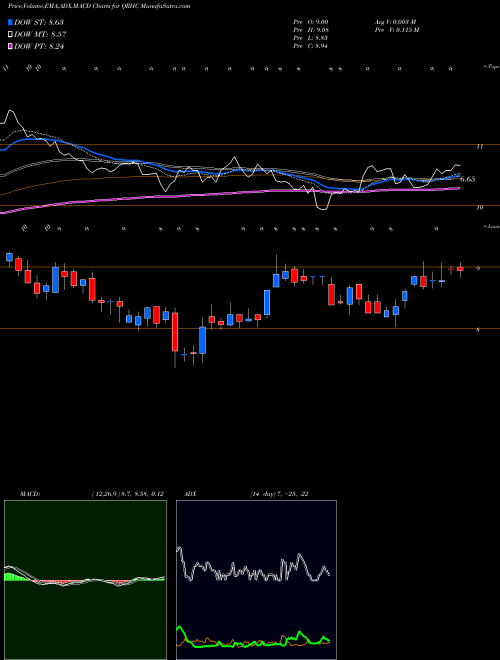Image resolution: width=500 pixels, height=660 pixels.
Task: Click the white DOW MT legend swatch
Action: click(11, 35)
